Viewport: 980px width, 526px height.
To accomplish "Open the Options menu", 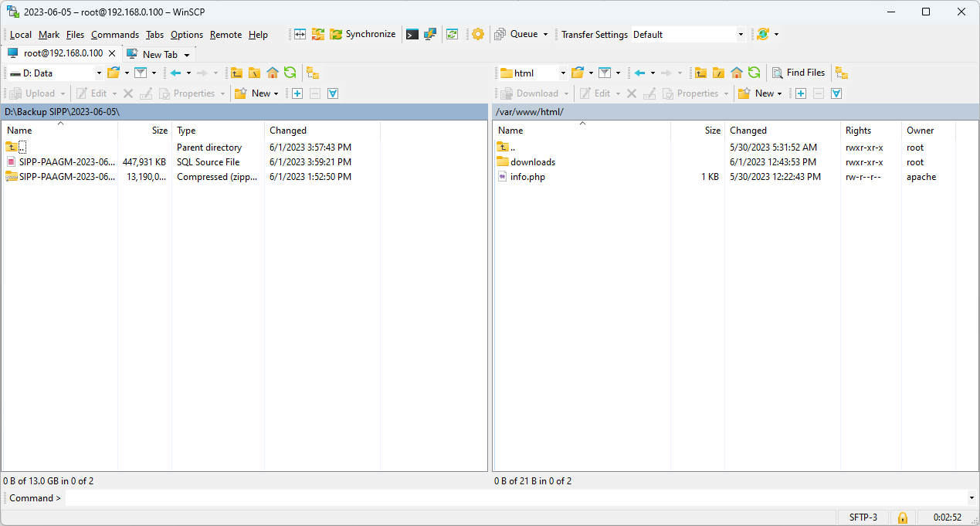I will [187, 35].
